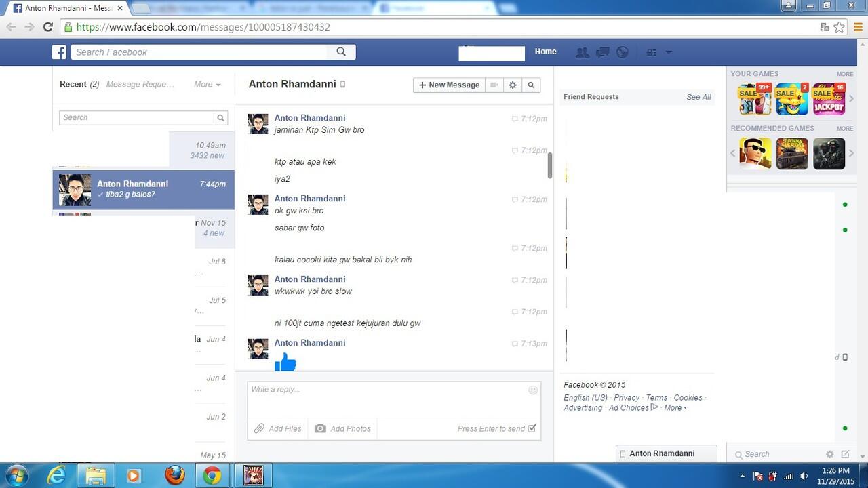Open chat sidebar options gear

(829, 454)
